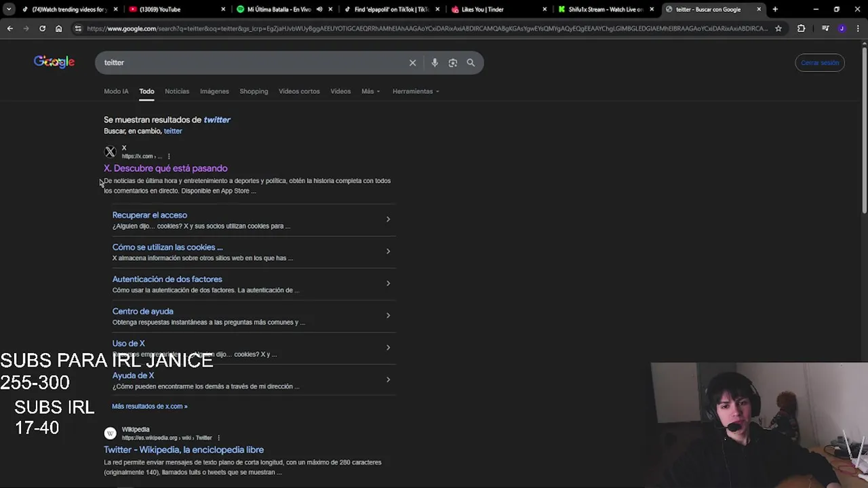Open X. Descubre qué está pasando result
868x488 pixels.
[x=165, y=168]
